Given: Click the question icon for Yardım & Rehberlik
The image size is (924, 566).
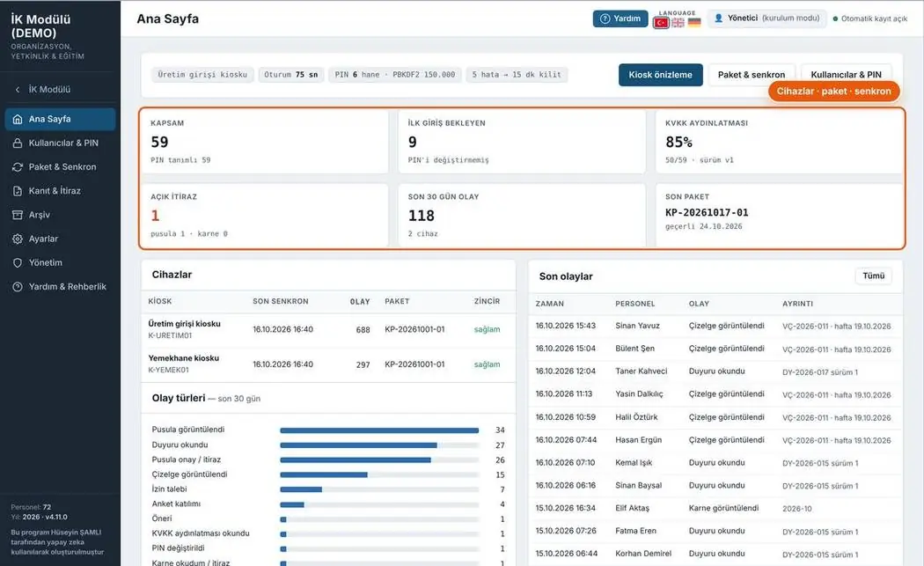Looking at the screenshot, I should [18, 287].
